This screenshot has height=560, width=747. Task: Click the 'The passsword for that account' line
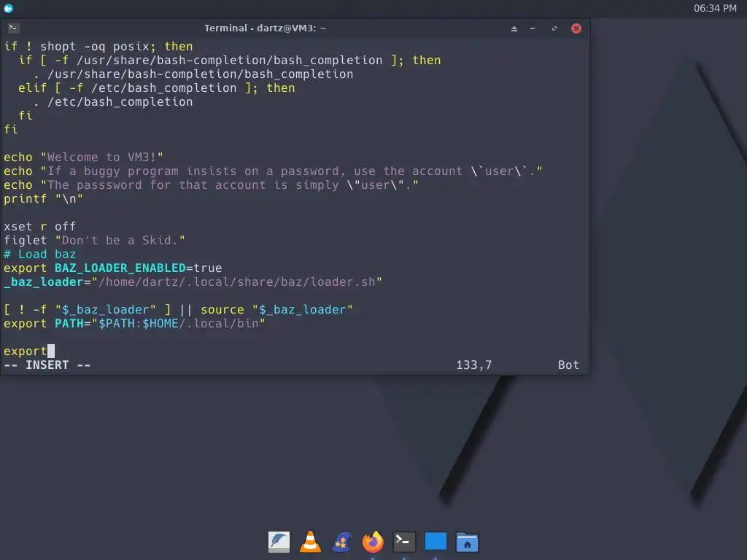coord(211,184)
